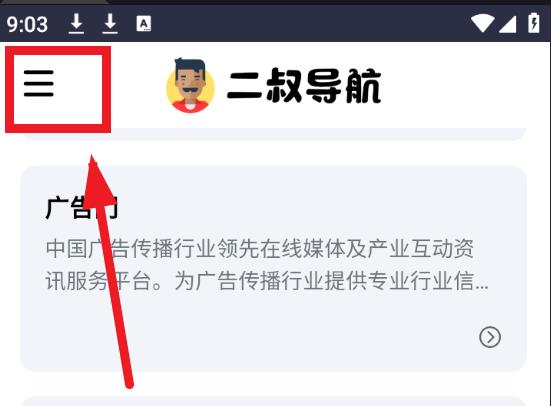Tap the 9:03 clock in status bar
This screenshot has height=406, width=551.
click(x=27, y=24)
